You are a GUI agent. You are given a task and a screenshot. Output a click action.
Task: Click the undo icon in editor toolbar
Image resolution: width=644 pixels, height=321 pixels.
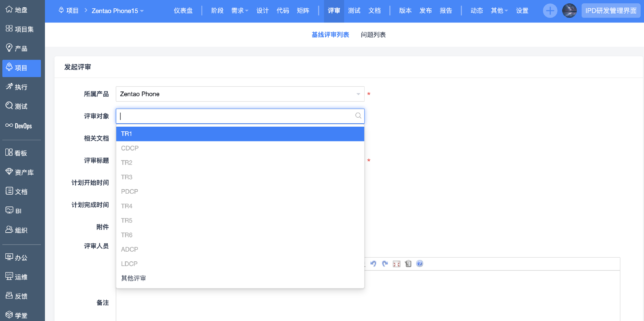[x=373, y=264]
